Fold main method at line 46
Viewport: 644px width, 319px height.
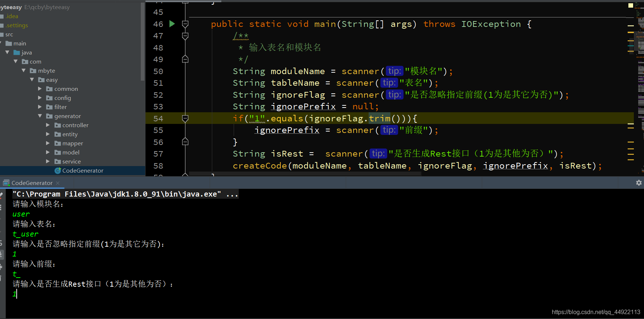[x=185, y=24]
